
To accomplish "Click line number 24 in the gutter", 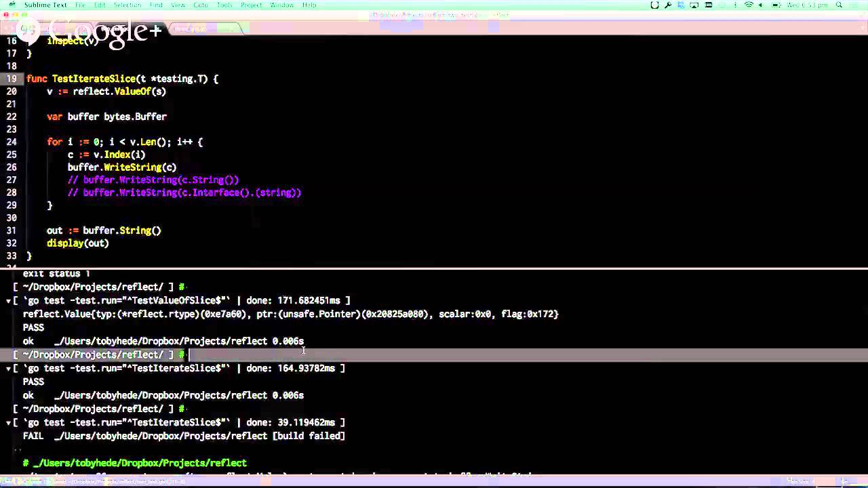I will click(12, 142).
